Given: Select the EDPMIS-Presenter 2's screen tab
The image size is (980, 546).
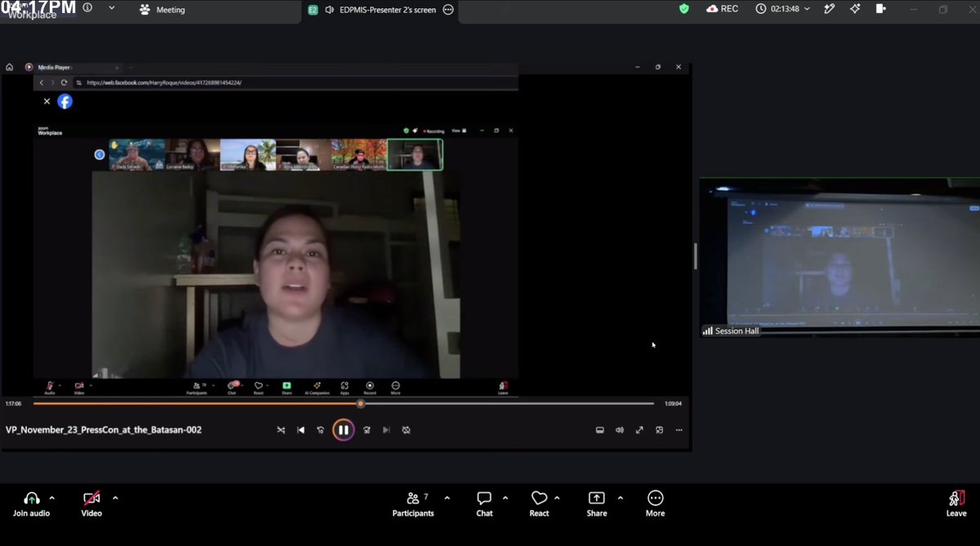Looking at the screenshot, I should coord(381,10).
